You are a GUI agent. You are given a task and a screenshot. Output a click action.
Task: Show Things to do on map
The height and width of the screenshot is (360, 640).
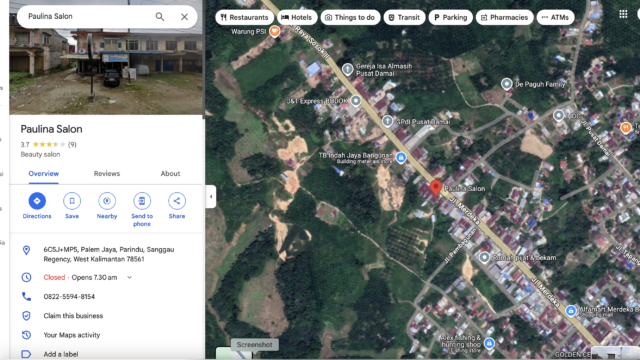(350, 17)
